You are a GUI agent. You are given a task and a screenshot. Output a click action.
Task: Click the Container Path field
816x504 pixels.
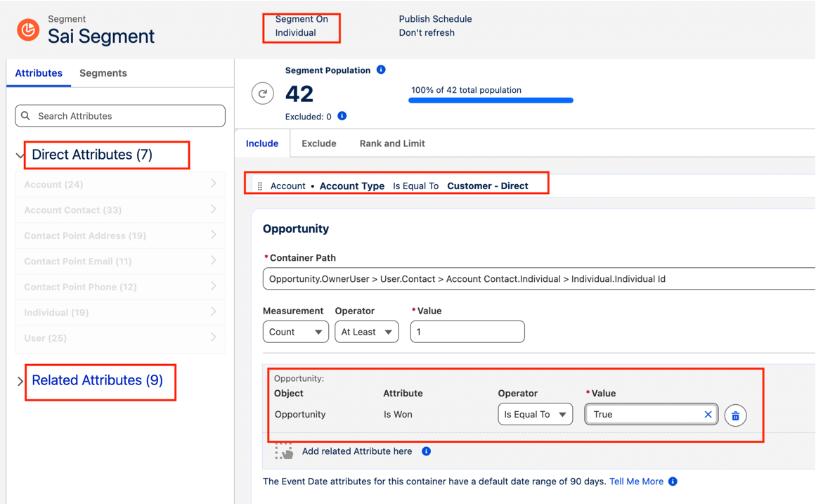(539, 279)
